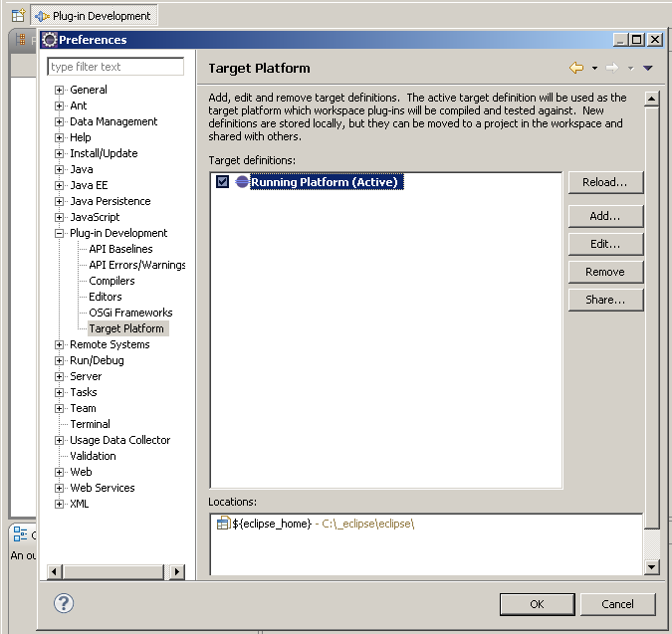Collapse the Plug-in Development node

(59, 234)
